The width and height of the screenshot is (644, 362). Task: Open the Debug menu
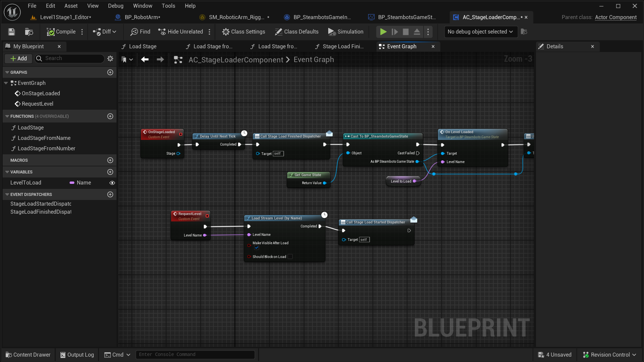(x=115, y=6)
